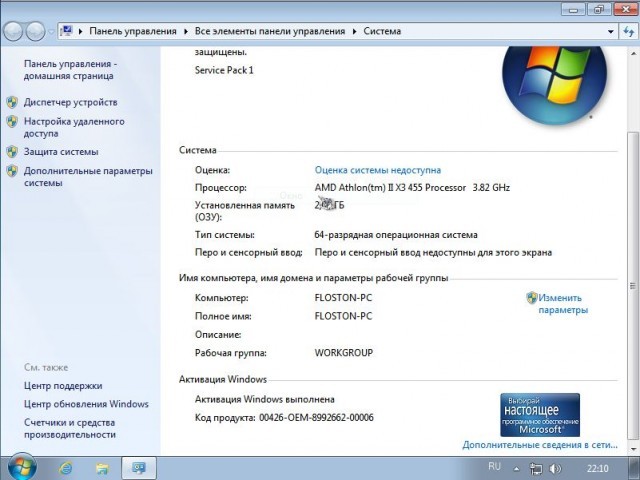Open Настройка удаленного доступа link

pyautogui.click(x=74, y=127)
